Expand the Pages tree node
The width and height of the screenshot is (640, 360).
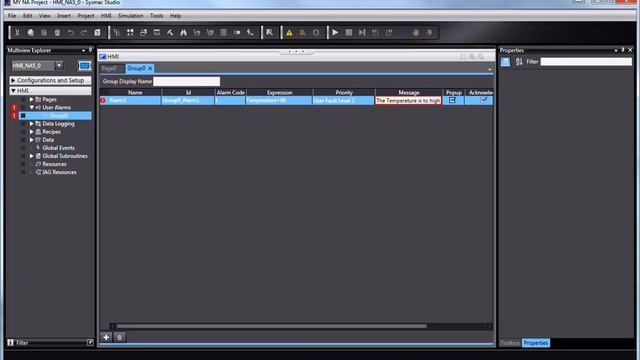pyautogui.click(x=31, y=99)
